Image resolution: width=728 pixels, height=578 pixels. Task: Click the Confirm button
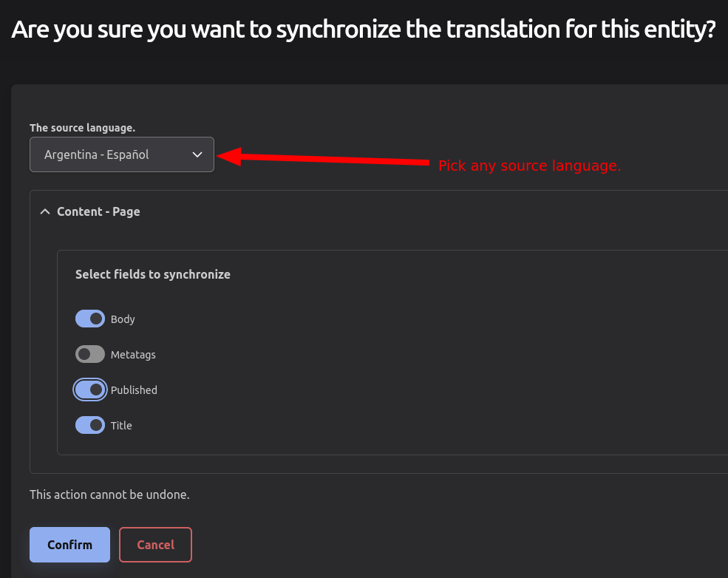click(x=69, y=545)
